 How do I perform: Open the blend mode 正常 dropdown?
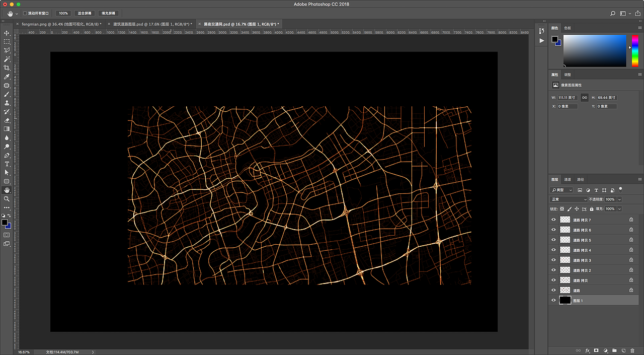tap(569, 199)
